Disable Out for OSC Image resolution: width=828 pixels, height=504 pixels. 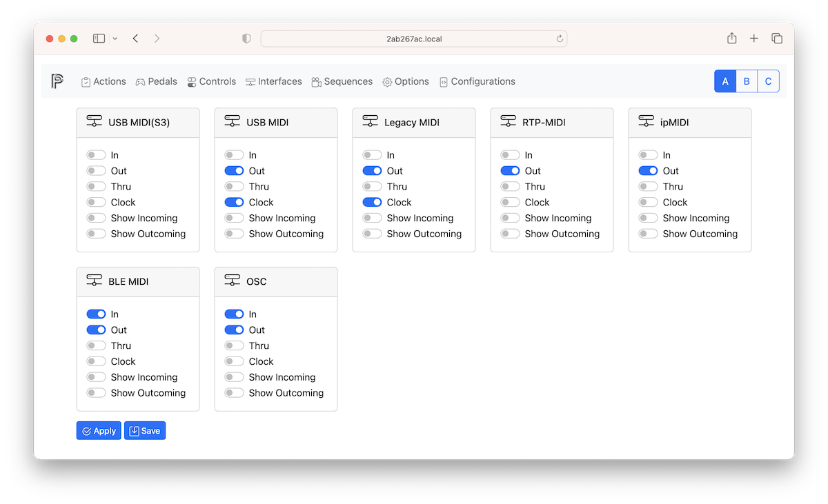(234, 330)
